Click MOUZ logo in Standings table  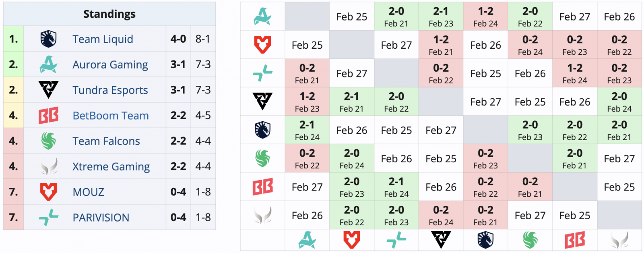(49, 192)
